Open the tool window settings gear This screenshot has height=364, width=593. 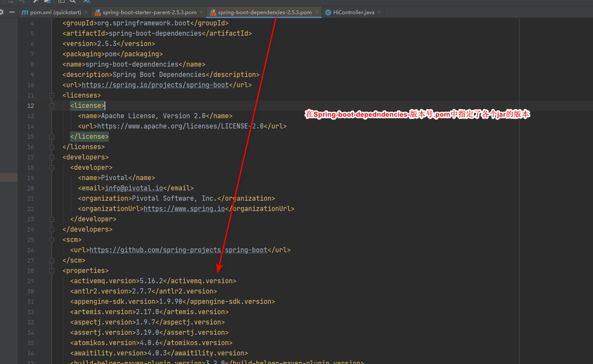click(x=1, y=12)
